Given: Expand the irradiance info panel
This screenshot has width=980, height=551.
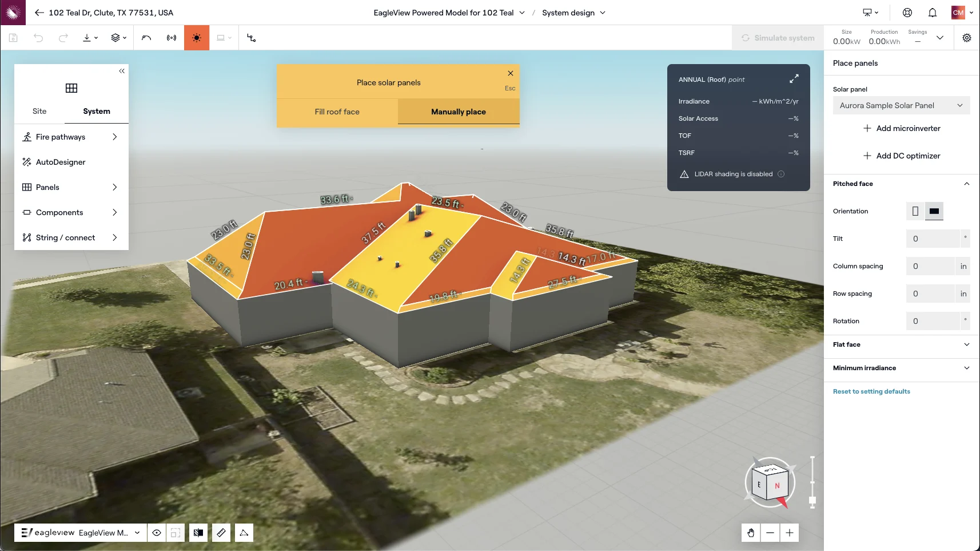Looking at the screenshot, I should point(794,79).
